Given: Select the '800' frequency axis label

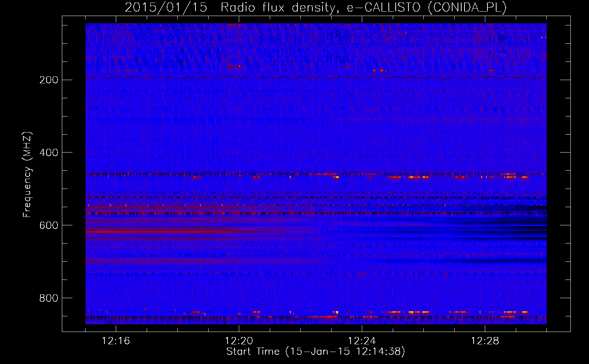Looking at the screenshot, I should (49, 298).
